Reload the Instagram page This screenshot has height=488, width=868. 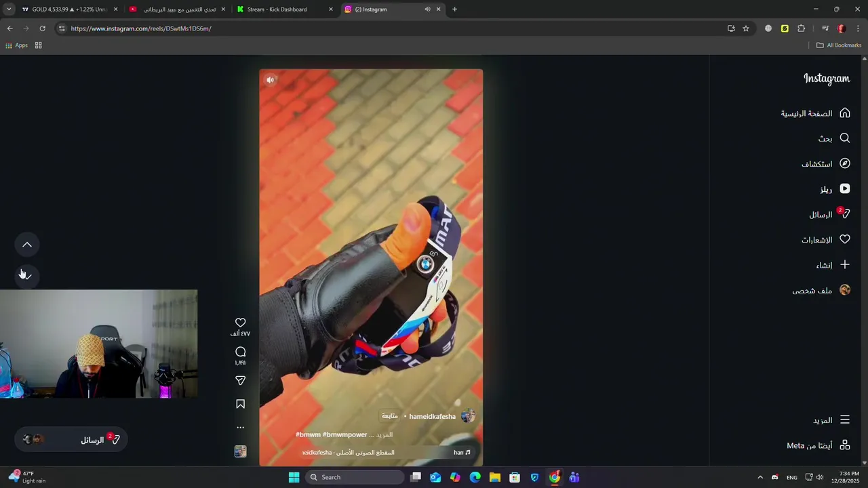(x=42, y=28)
